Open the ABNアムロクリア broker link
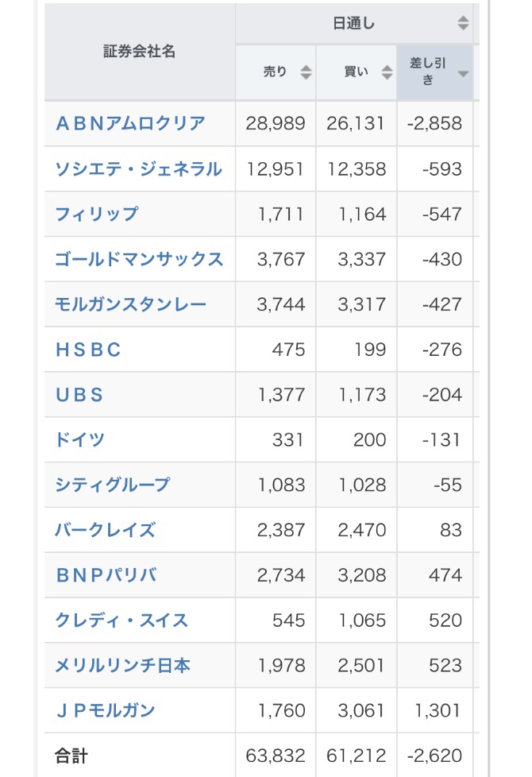 point(130,123)
